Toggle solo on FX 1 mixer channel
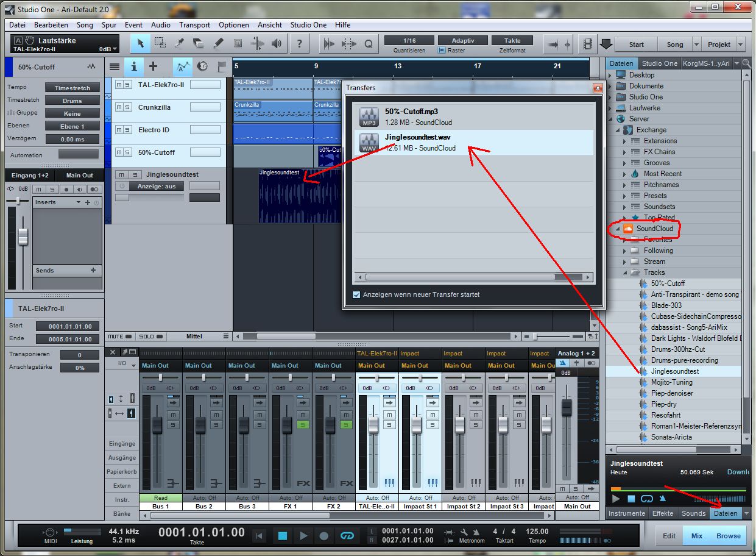Viewport: 756px width, 556px height. point(302,424)
